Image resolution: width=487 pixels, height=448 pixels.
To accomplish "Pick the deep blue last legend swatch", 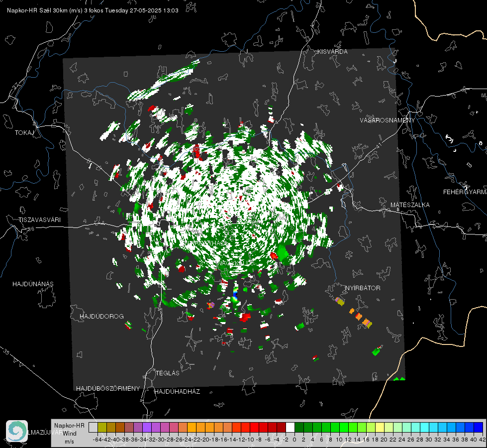I will 479,427.
